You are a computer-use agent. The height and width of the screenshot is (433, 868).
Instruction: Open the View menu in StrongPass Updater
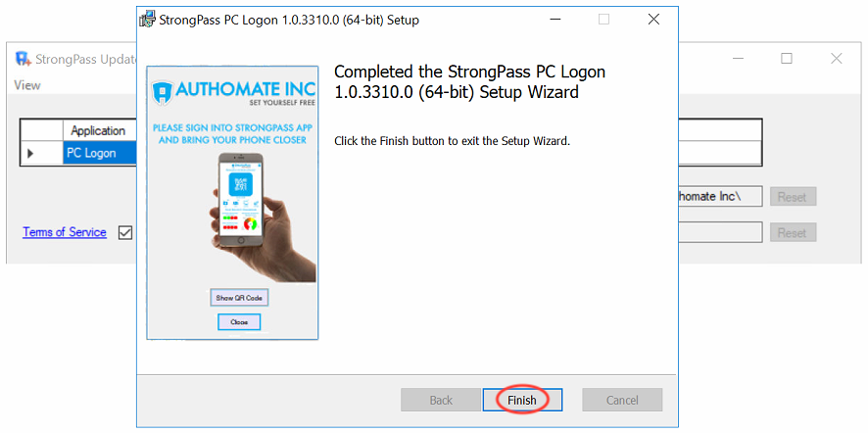pos(27,85)
